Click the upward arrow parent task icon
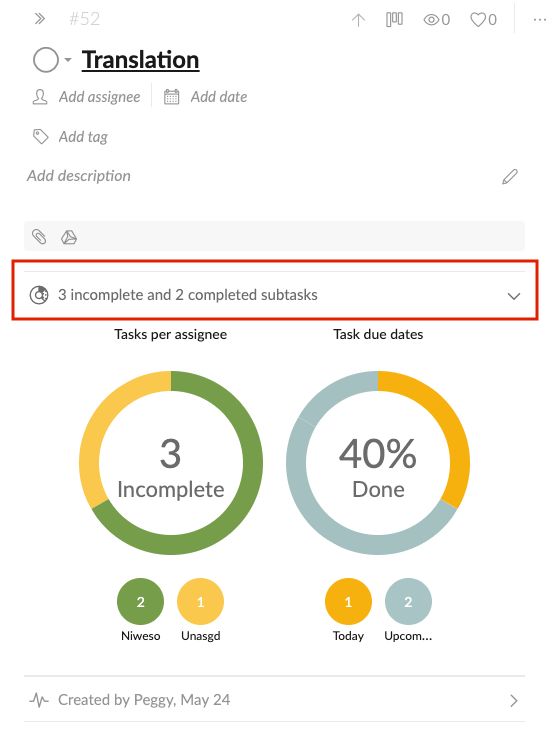The image size is (556, 751). pos(358,20)
